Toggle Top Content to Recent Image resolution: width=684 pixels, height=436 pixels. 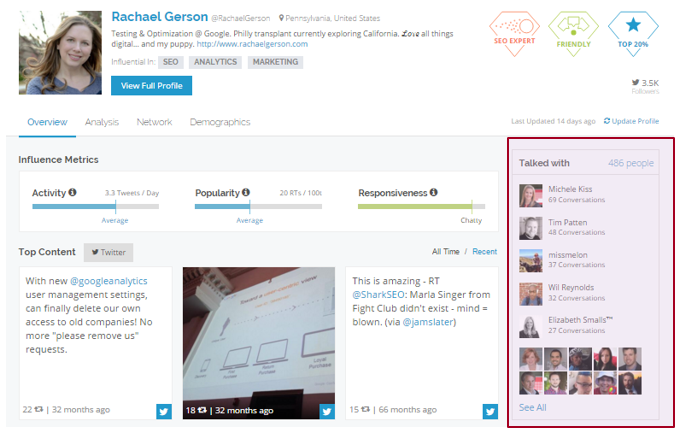tap(484, 252)
